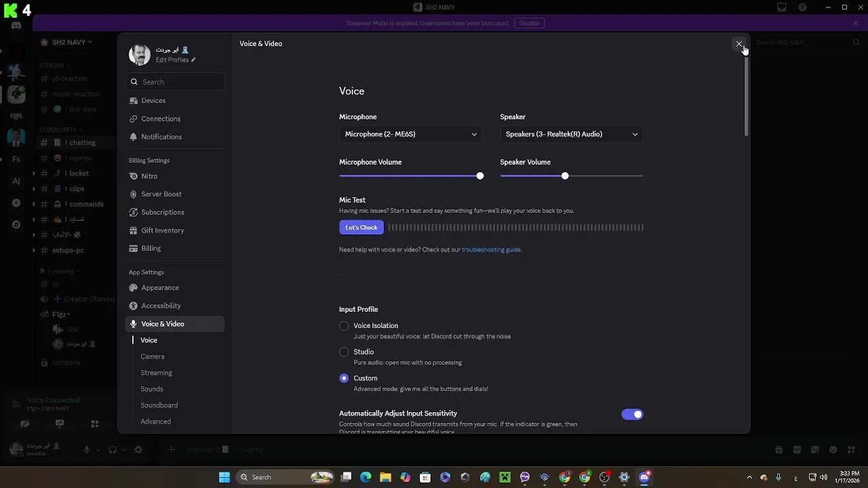
Task: Open Nitro settings via its icon
Action: click(x=134, y=176)
